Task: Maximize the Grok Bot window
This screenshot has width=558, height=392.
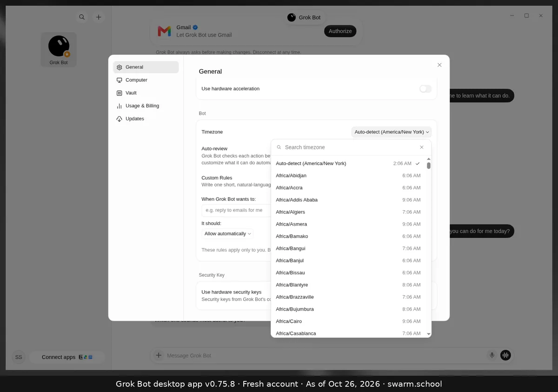Action: pyautogui.click(x=526, y=16)
